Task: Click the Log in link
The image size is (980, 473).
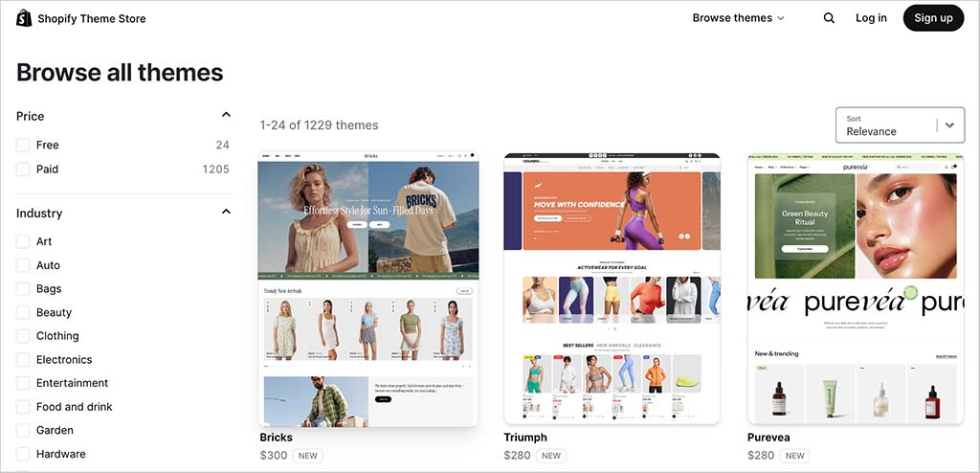Action: click(871, 18)
